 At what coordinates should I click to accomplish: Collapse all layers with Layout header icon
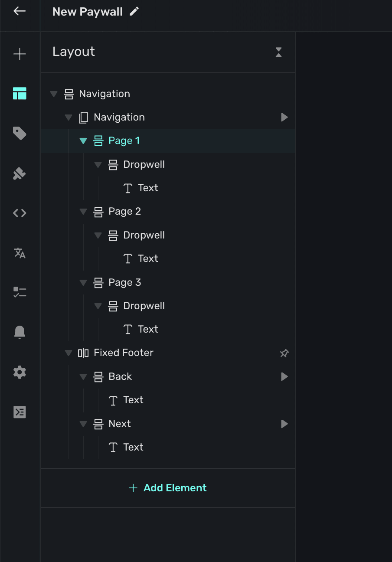click(278, 52)
